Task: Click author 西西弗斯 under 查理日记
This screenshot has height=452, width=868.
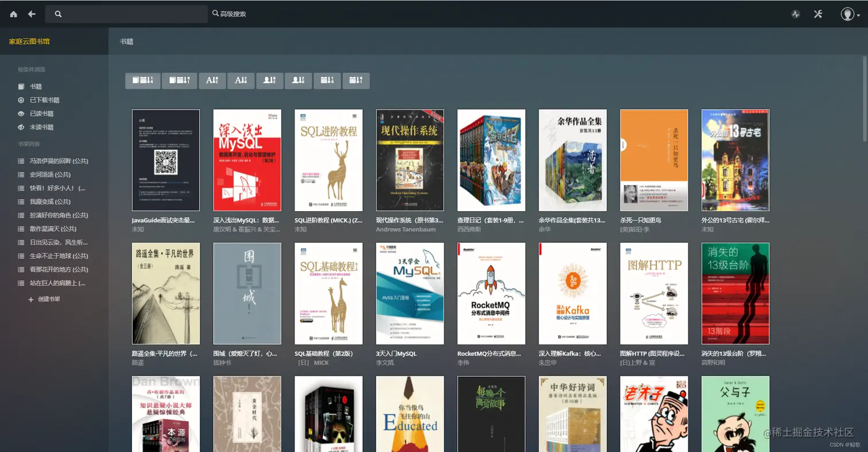Action: 471,229
